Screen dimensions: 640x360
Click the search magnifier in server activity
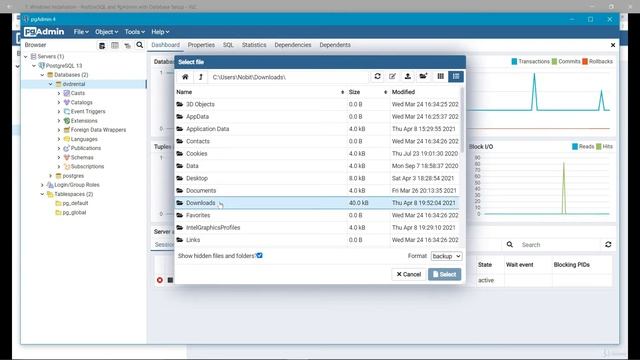[x=510, y=244]
